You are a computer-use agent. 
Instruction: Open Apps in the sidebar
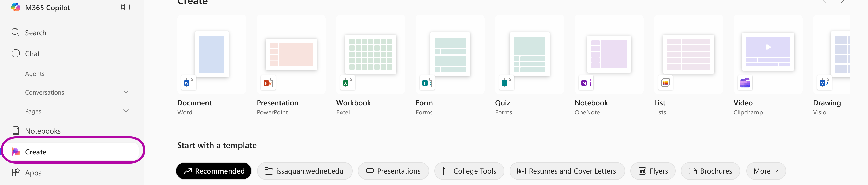(x=33, y=172)
